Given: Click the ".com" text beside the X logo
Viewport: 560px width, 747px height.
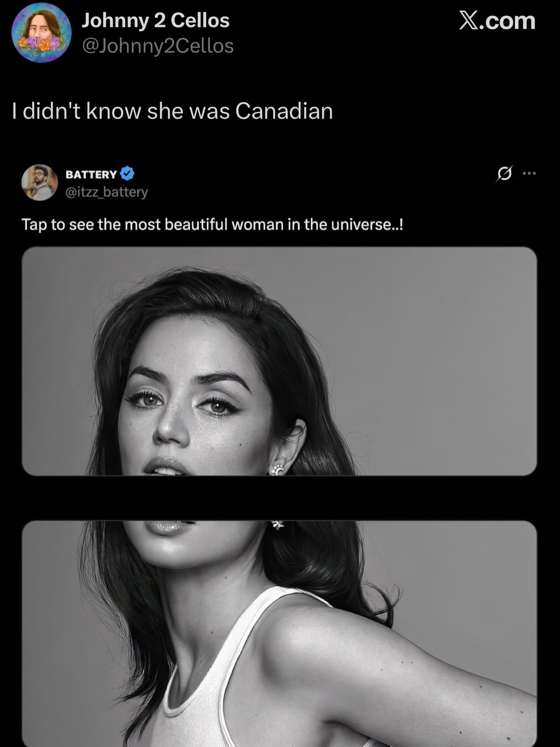Looking at the screenshot, I should pos(508,21).
